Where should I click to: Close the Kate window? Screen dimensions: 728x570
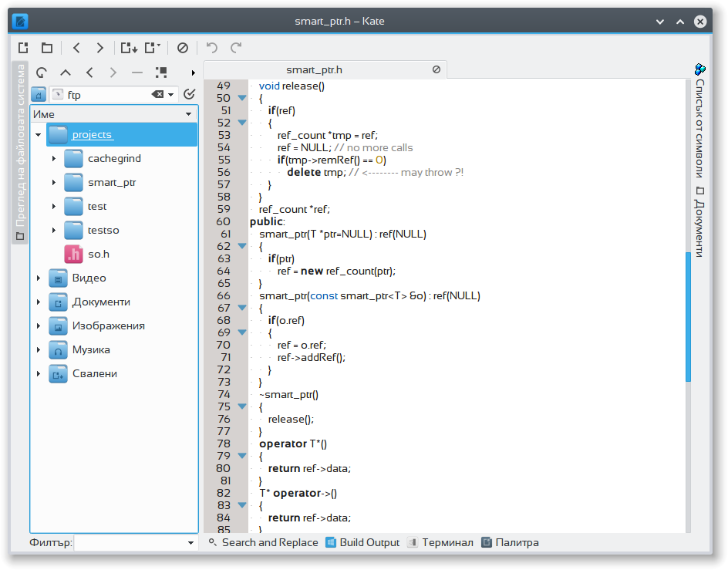tap(700, 22)
